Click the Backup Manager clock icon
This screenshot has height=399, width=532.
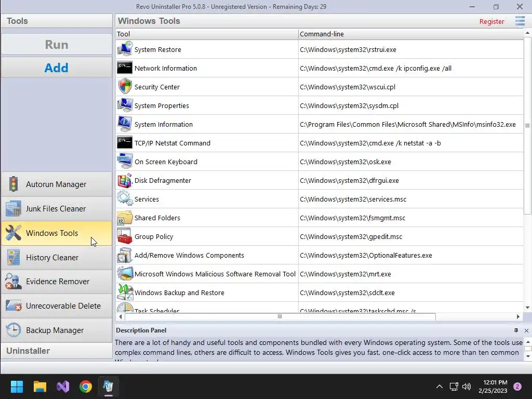[14, 330]
